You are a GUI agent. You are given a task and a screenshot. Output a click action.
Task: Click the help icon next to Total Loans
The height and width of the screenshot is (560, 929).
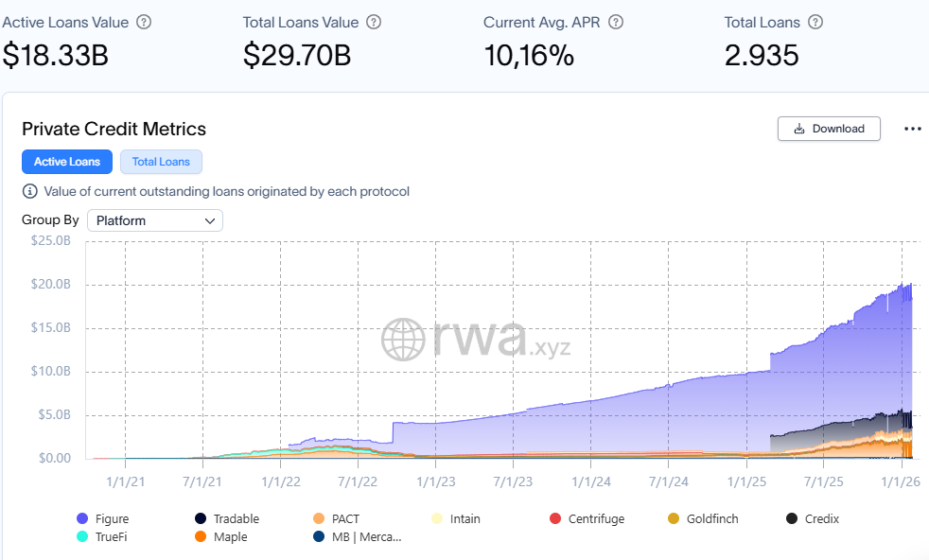pos(815,22)
